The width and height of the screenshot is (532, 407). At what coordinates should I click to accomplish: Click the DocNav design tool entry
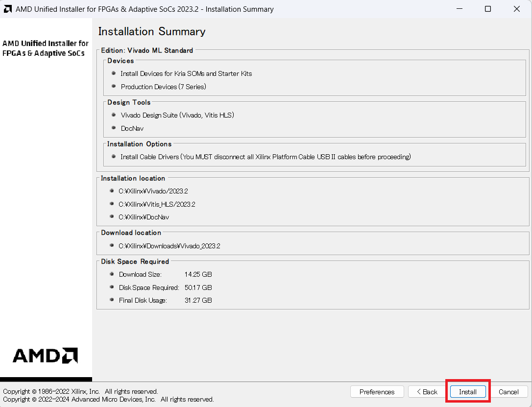132,128
